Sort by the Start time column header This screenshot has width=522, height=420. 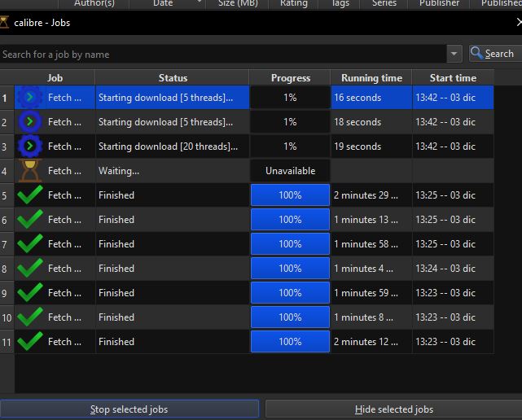click(x=453, y=78)
